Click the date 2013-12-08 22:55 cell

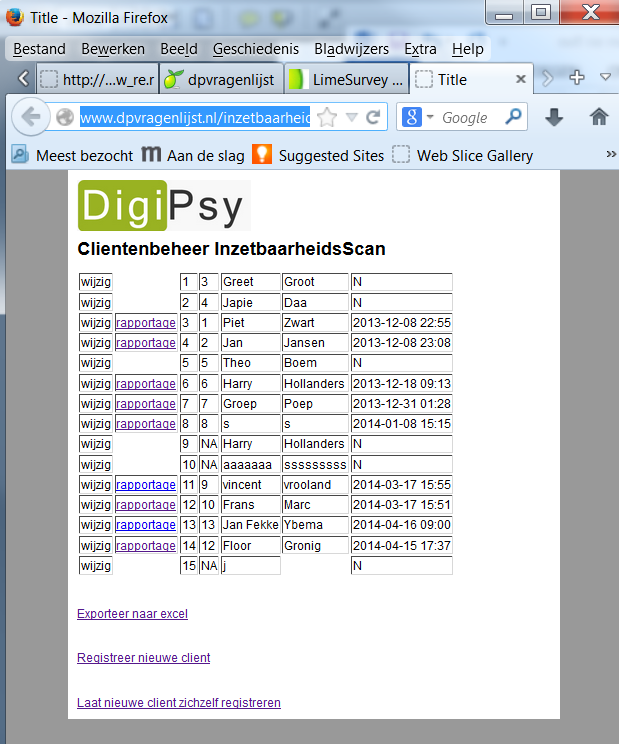pyautogui.click(x=402, y=323)
